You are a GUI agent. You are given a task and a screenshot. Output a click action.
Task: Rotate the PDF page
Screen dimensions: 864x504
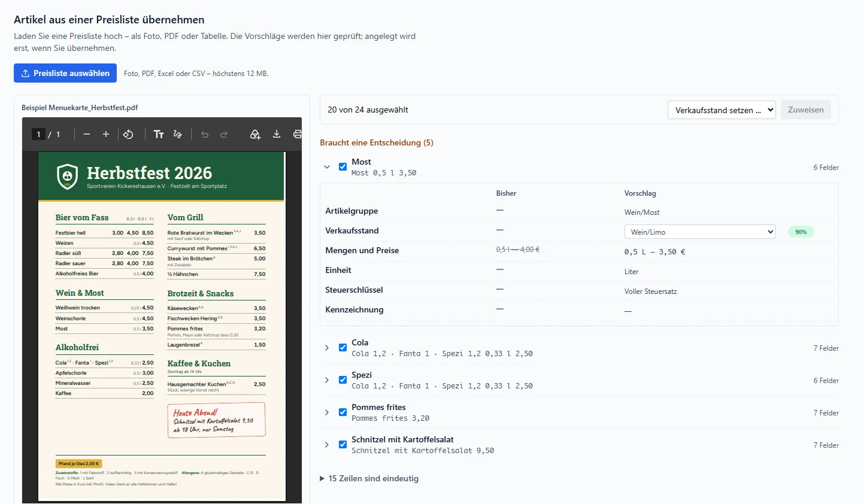128,134
